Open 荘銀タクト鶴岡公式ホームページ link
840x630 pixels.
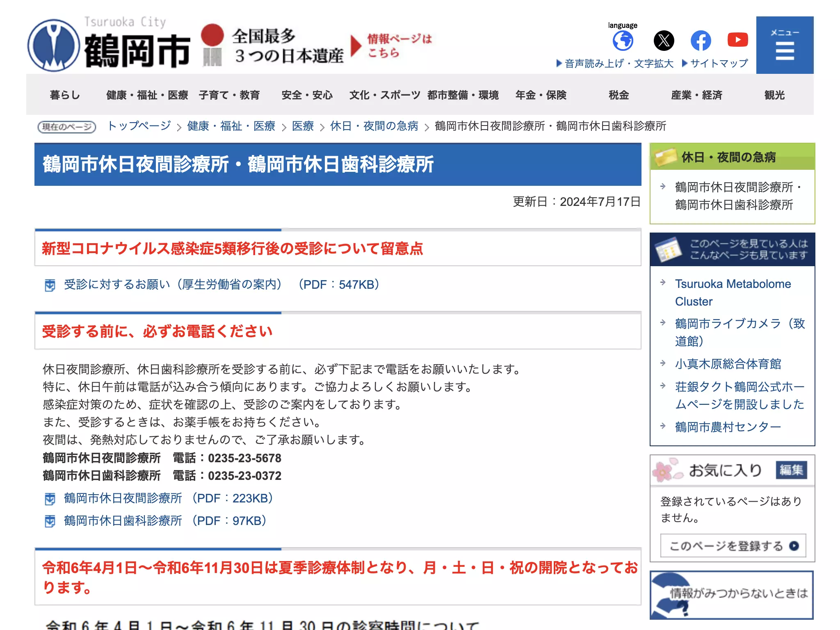(740, 395)
